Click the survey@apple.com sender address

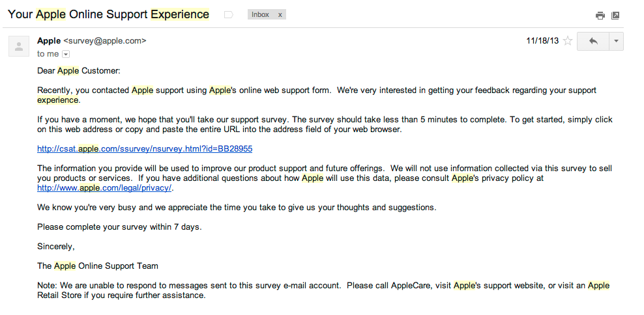point(105,40)
